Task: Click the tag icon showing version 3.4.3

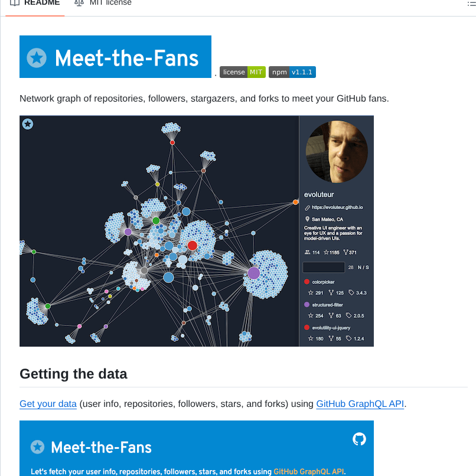Action: coord(350,292)
